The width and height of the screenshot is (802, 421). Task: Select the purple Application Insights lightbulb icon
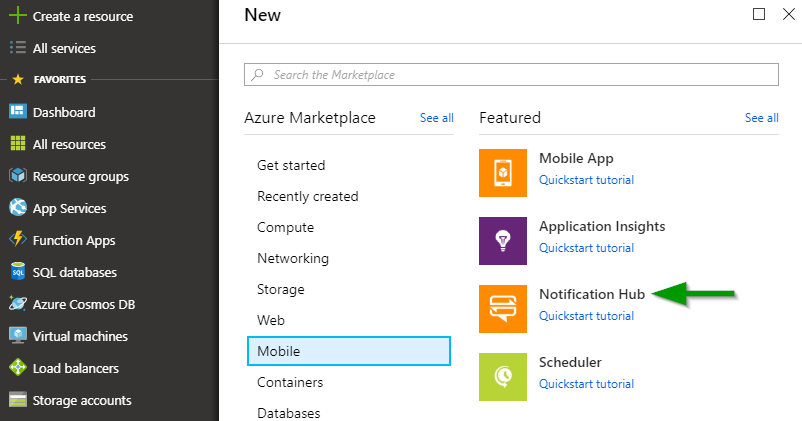503,241
